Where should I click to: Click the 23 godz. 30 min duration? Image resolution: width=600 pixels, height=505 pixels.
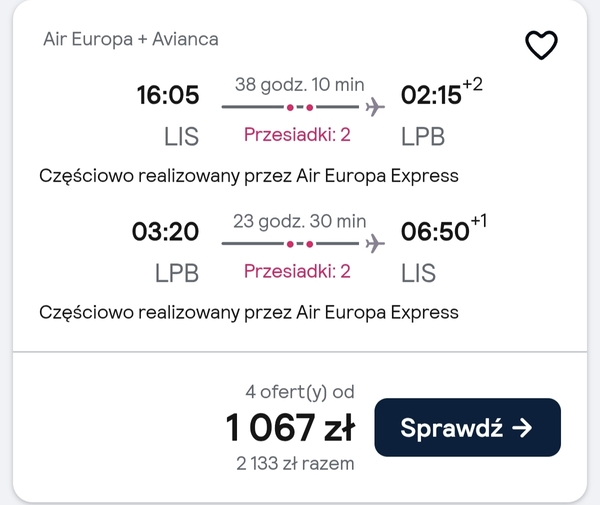pyautogui.click(x=300, y=221)
